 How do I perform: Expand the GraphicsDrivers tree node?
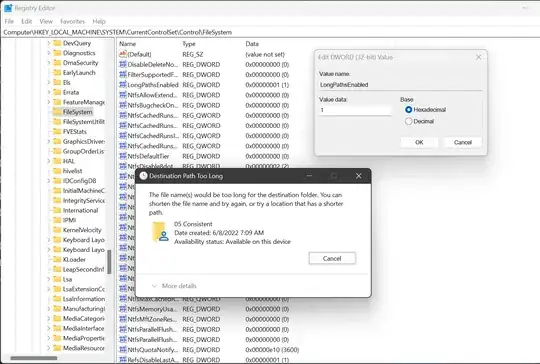click(49, 141)
